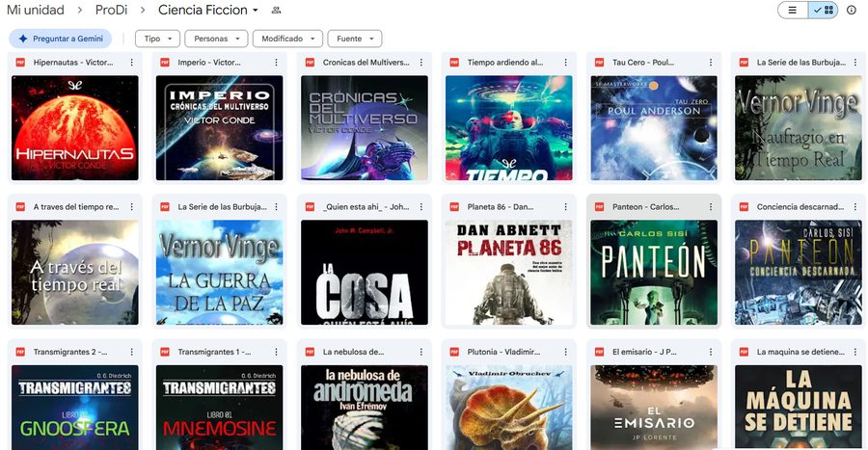Open la nebulosa de andrómeda cover

(365, 408)
